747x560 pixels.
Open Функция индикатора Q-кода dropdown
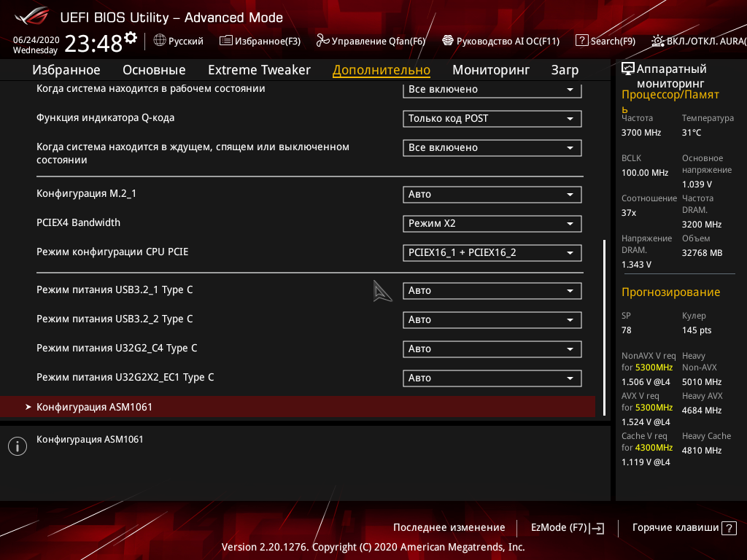coord(492,119)
